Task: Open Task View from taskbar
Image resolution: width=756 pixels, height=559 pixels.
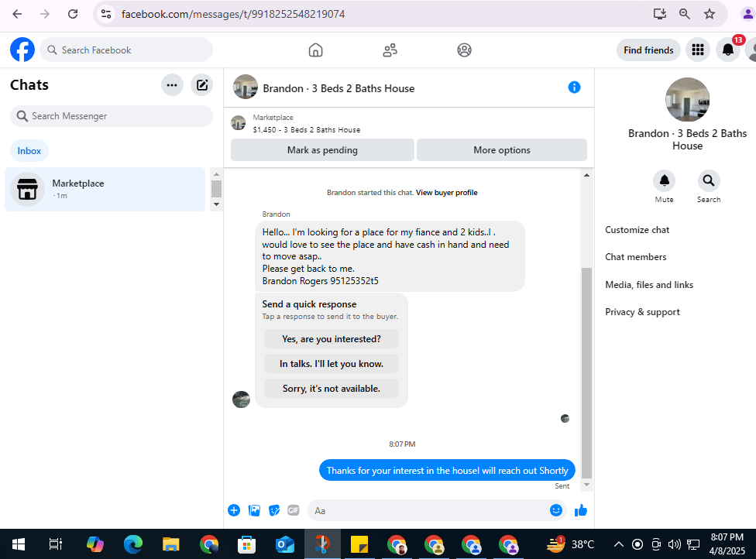Action: pos(56,544)
